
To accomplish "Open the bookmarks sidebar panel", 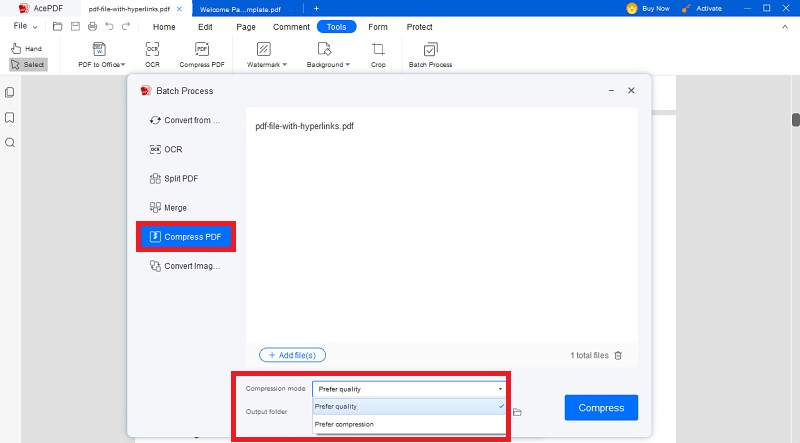I will [x=10, y=117].
